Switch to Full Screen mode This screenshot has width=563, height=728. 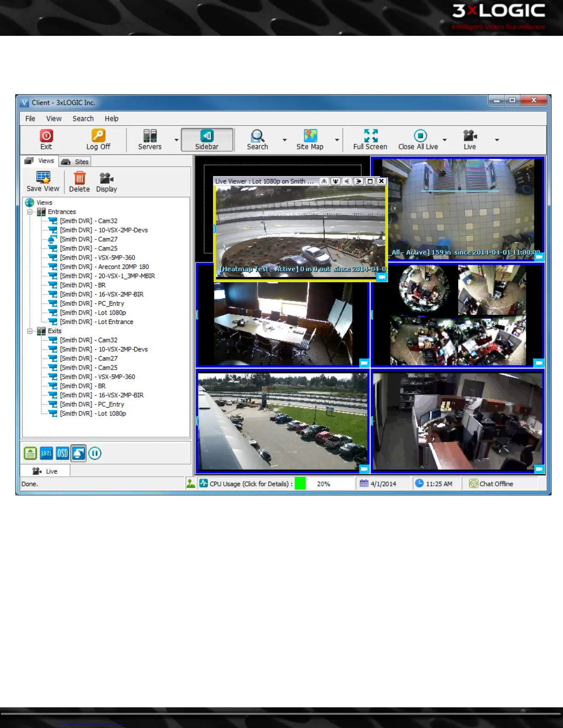[371, 140]
